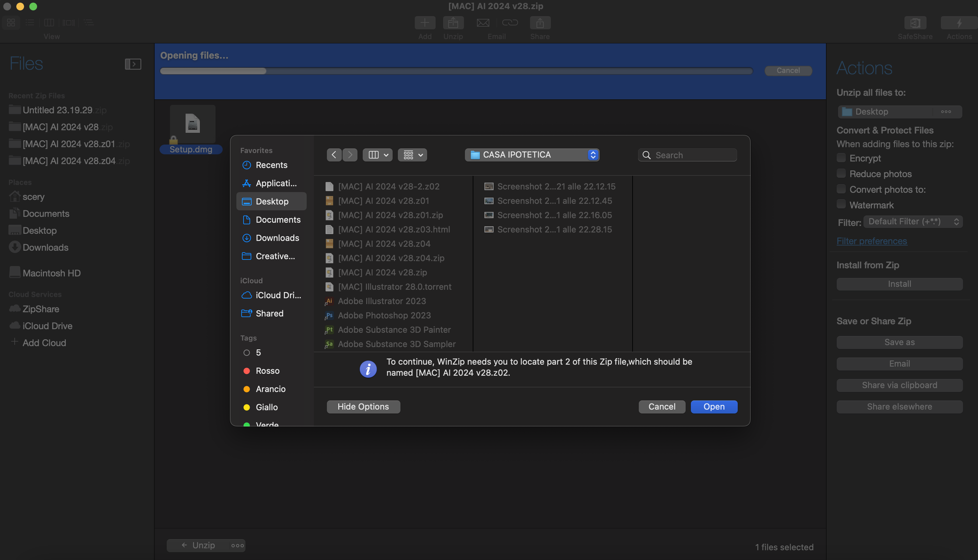The height and width of the screenshot is (560, 978).
Task: Select Desktop in dialog Favorites
Action: 271,201
